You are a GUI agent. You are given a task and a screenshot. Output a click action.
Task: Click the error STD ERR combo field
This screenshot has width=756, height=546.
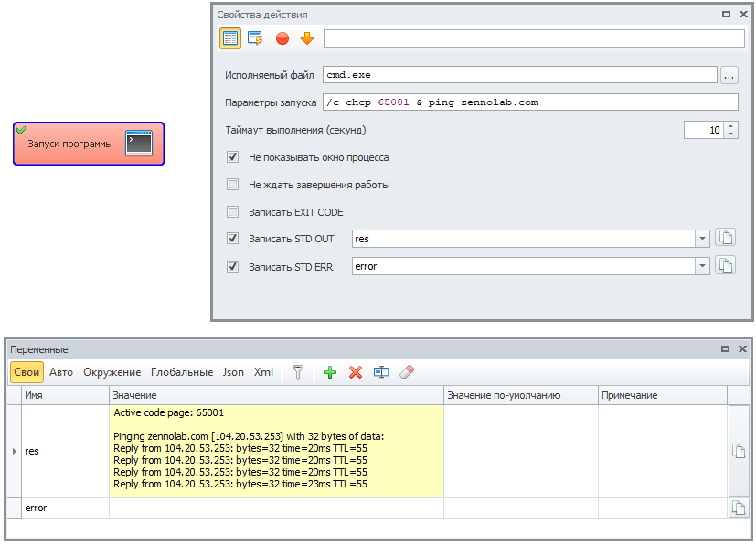point(524,266)
